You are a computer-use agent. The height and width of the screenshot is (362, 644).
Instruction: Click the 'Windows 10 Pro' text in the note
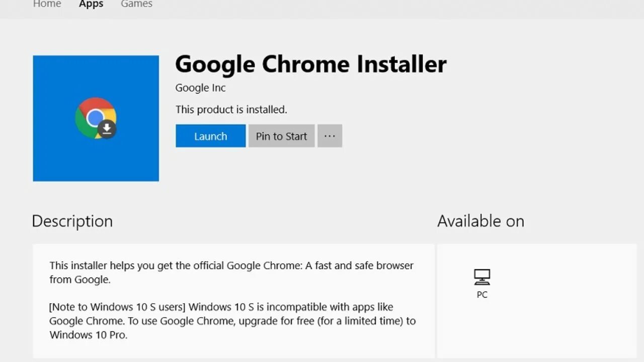[88, 335]
